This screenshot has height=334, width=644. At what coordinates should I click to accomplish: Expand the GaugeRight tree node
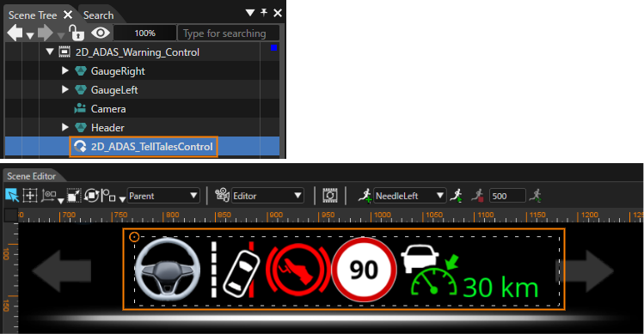[64, 70]
